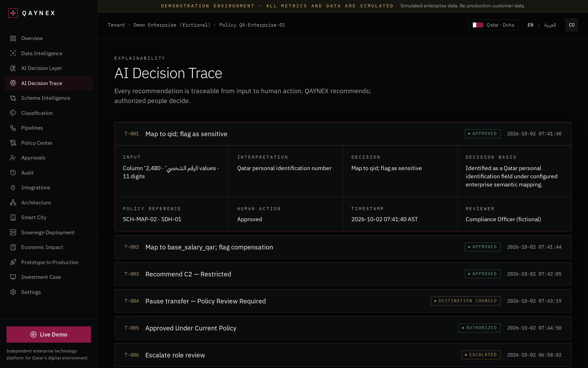Expand trace T-003 Recommend C2 Restricted
Image resolution: width=588 pixels, height=368 pixels.
pyautogui.click(x=343, y=274)
